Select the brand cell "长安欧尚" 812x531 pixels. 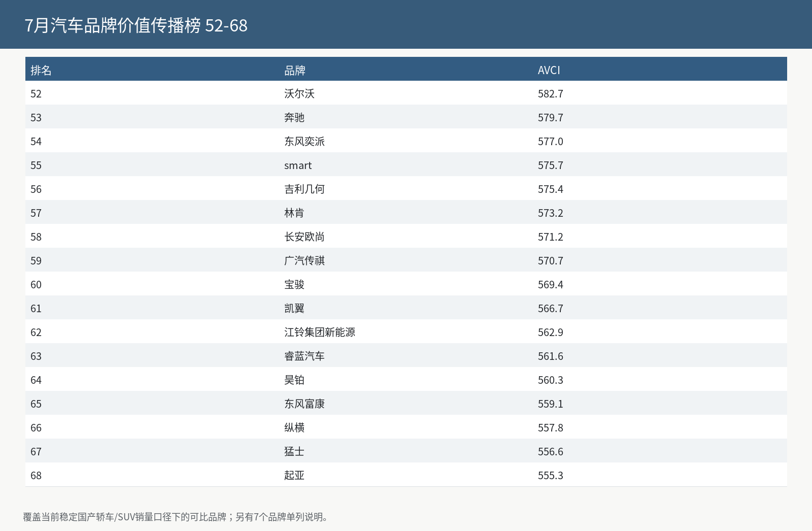(x=304, y=237)
